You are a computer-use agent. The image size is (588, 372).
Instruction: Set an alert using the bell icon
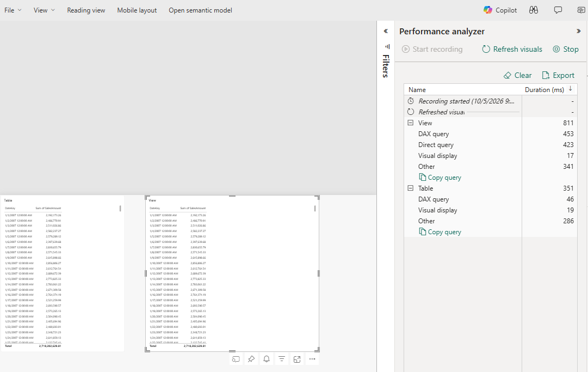(x=266, y=359)
